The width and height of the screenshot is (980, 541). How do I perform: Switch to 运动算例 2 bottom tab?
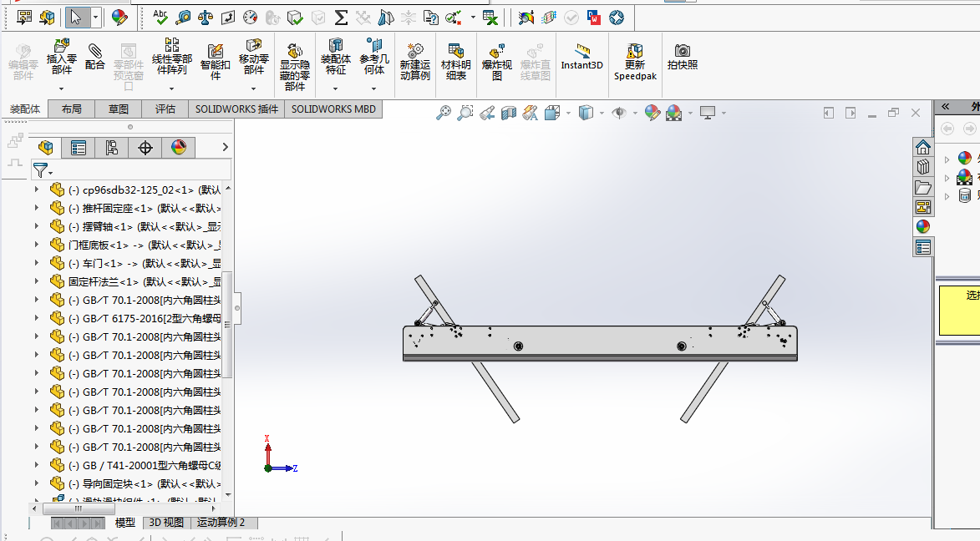(x=221, y=523)
